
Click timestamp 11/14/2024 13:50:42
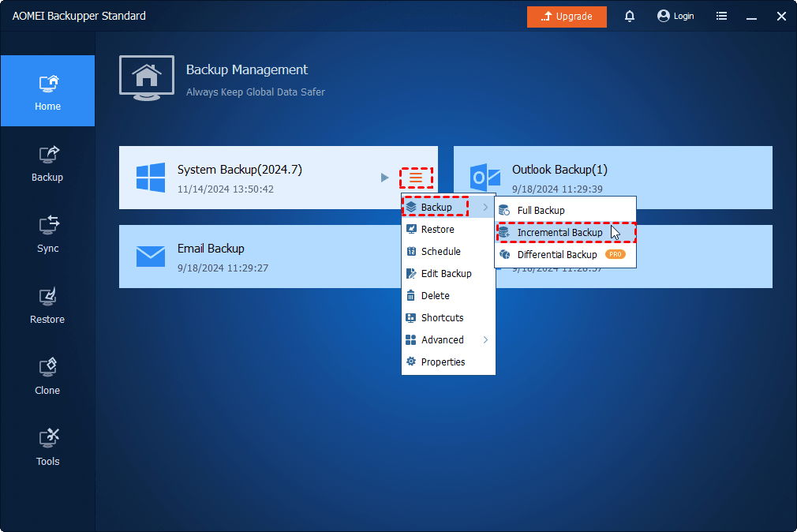[225, 189]
